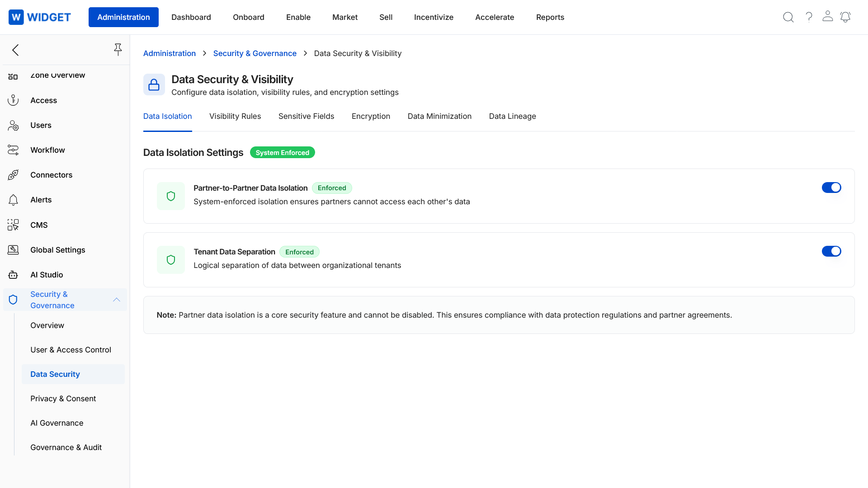Click the AI Studio robot icon
868x488 pixels.
coord(13,275)
